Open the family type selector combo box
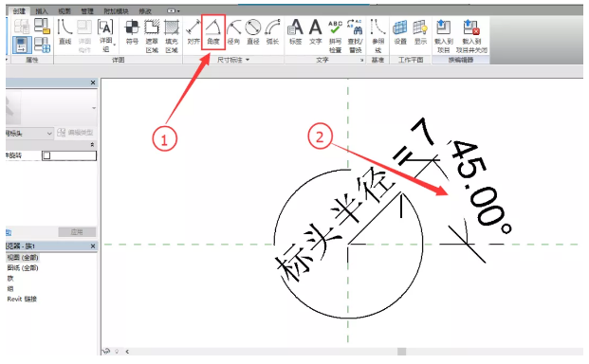The width and height of the screenshot is (589, 364). coord(29,134)
